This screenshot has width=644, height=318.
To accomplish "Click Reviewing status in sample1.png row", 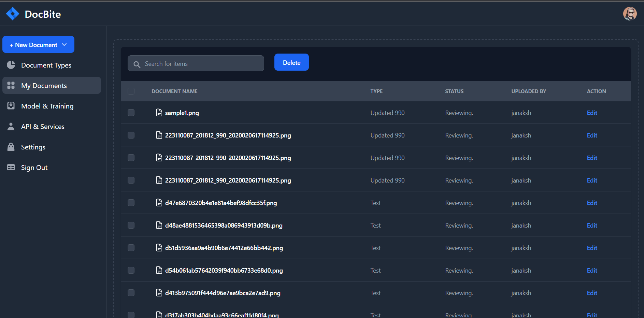I will (459, 113).
